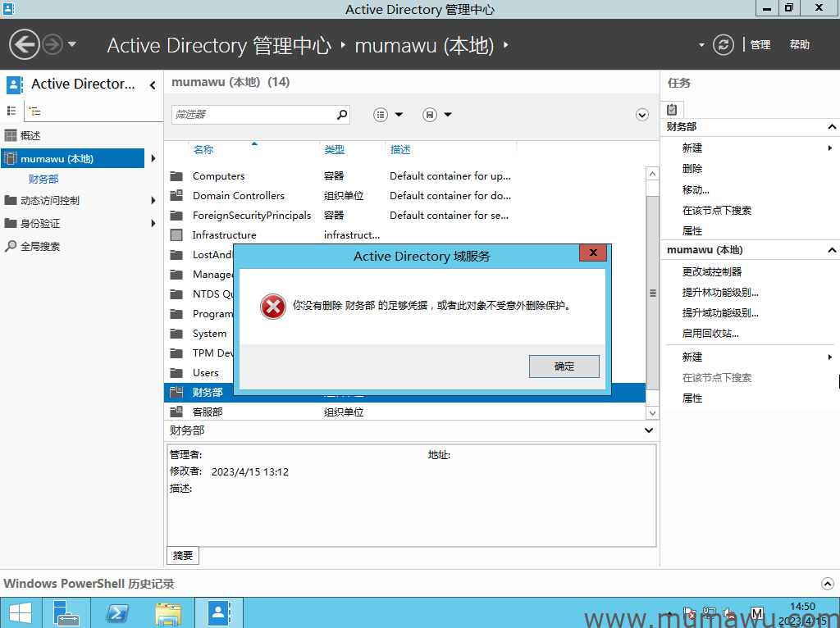Select mumawu (本地) navigation node
The width and height of the screenshot is (840, 628).
point(73,158)
